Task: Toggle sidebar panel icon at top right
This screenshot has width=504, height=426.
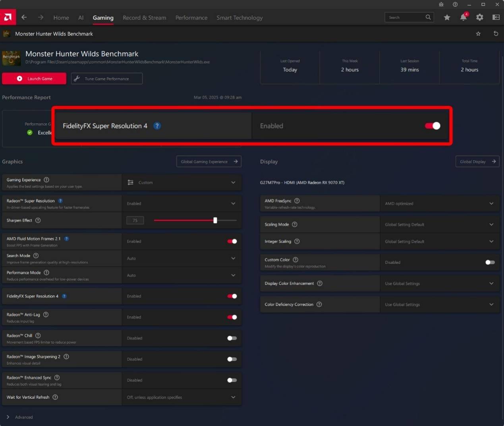Action: [496, 17]
